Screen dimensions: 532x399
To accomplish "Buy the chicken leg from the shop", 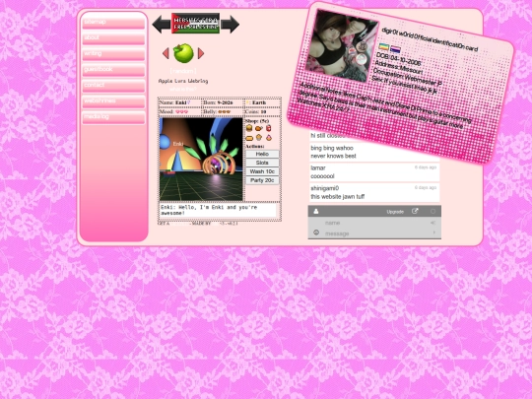I will coord(259,128).
